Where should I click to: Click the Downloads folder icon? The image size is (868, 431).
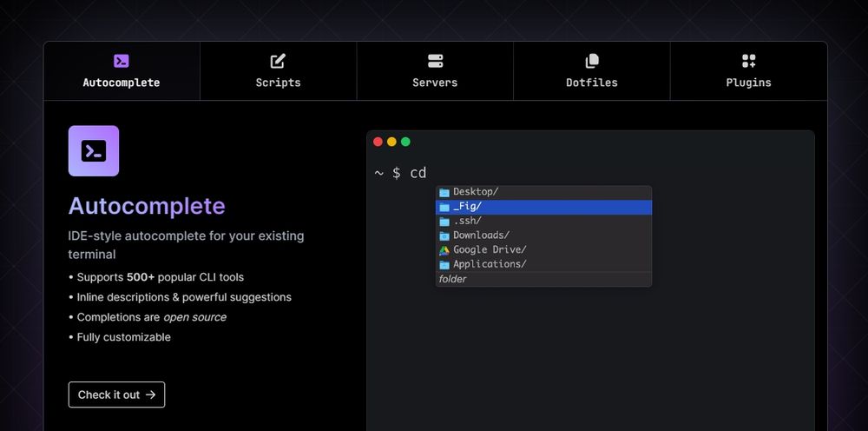444,236
